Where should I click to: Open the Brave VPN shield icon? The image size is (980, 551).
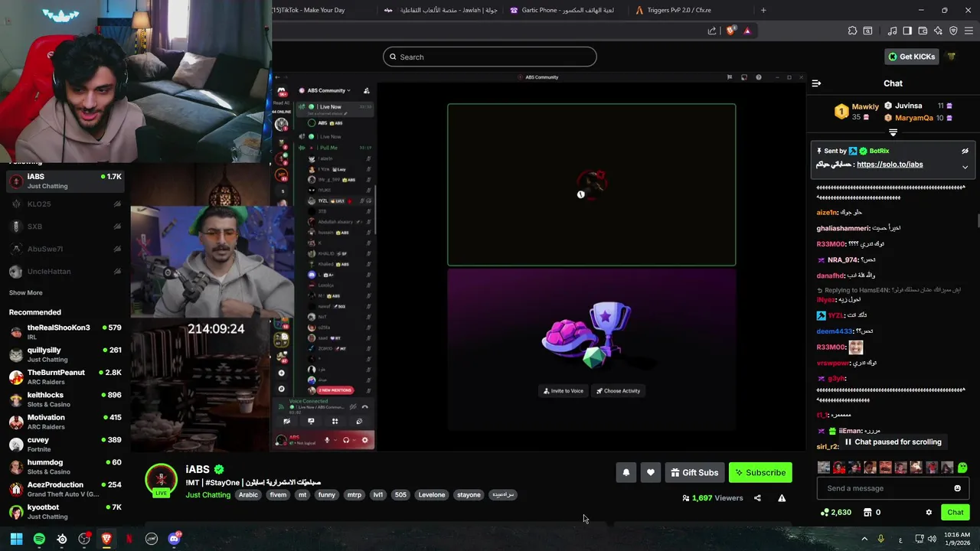tap(953, 31)
